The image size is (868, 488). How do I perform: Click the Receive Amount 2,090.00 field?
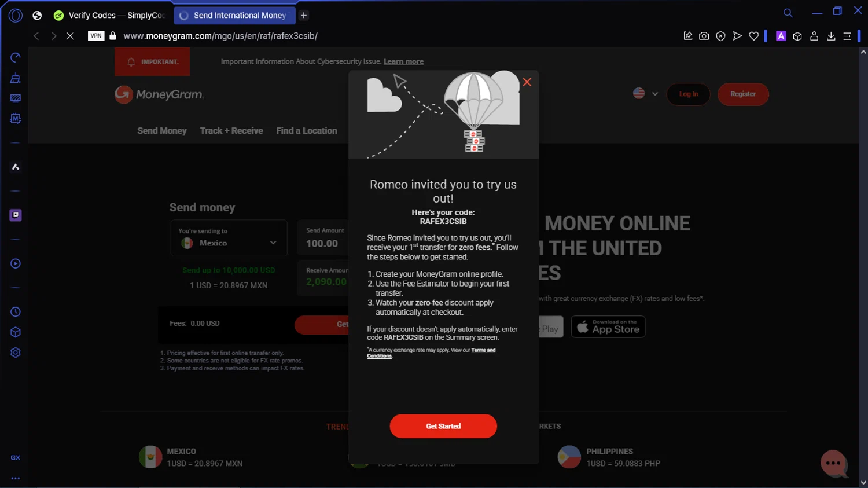[x=324, y=277]
